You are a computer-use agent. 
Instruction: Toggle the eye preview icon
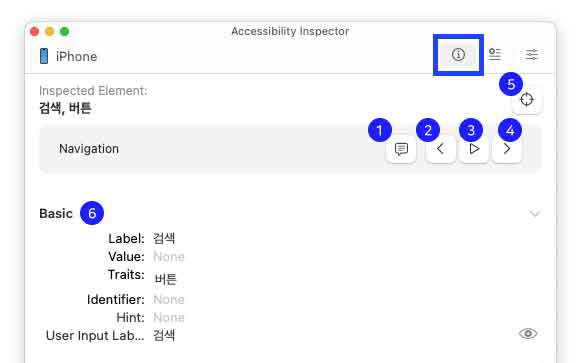coord(528,333)
